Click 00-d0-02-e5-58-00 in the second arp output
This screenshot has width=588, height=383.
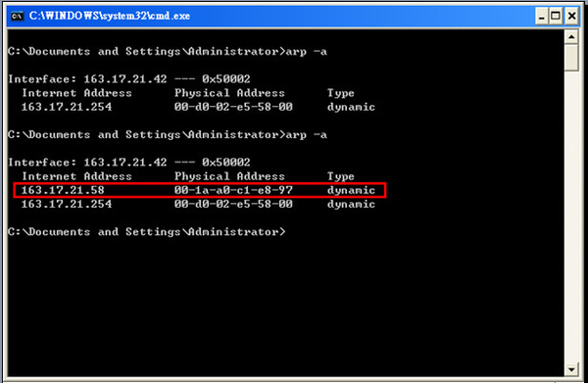[x=233, y=204]
